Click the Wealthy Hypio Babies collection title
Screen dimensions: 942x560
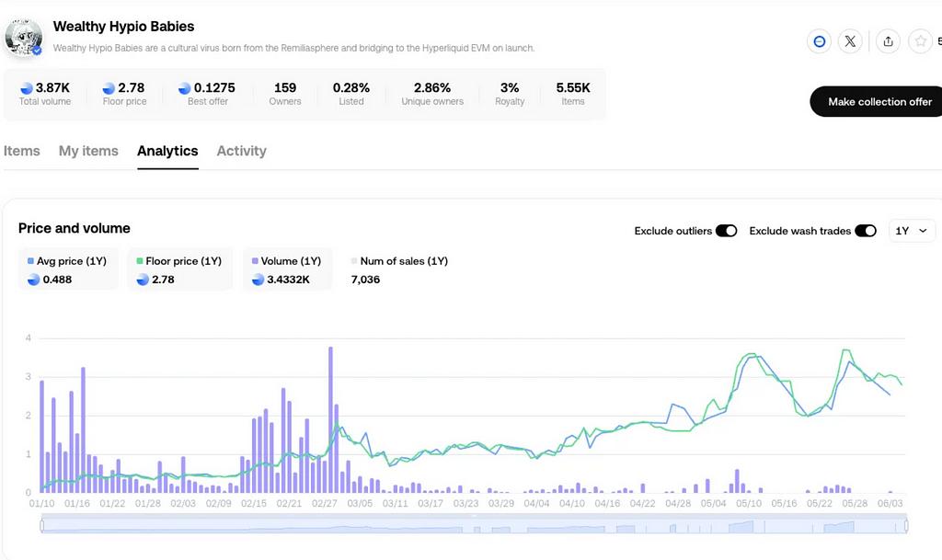click(x=124, y=27)
